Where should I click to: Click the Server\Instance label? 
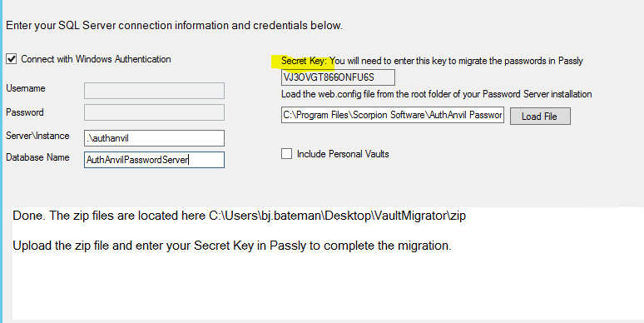[37, 136]
